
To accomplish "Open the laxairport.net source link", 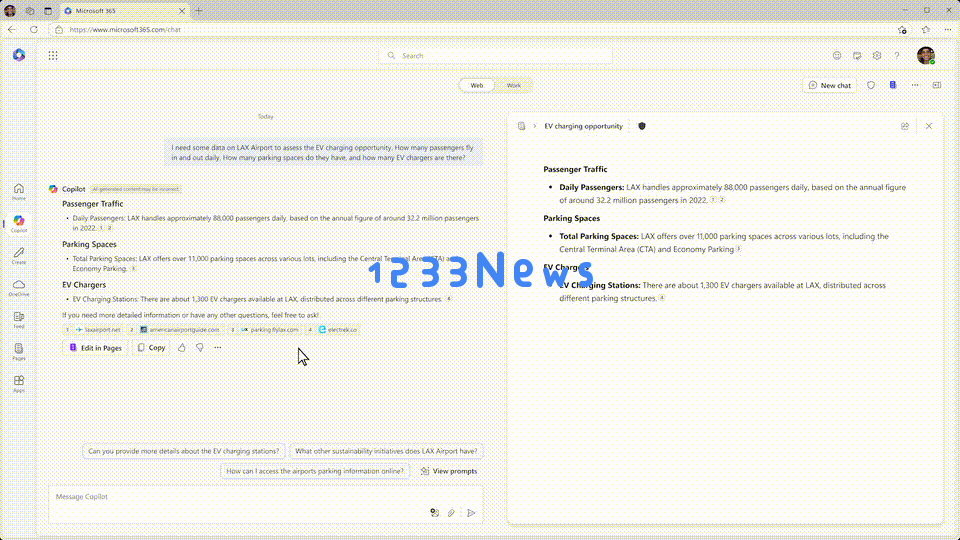I will pos(93,329).
